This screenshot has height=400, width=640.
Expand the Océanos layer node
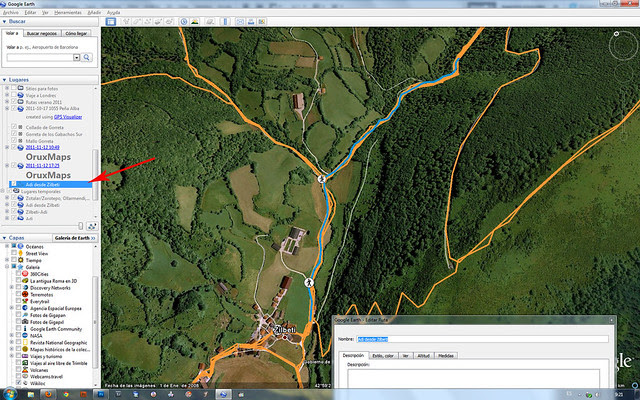[7, 247]
